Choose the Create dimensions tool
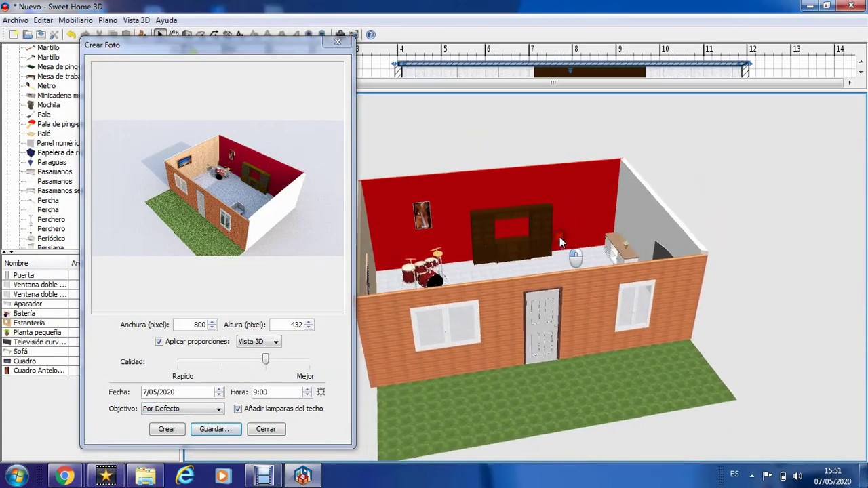 coord(228,34)
